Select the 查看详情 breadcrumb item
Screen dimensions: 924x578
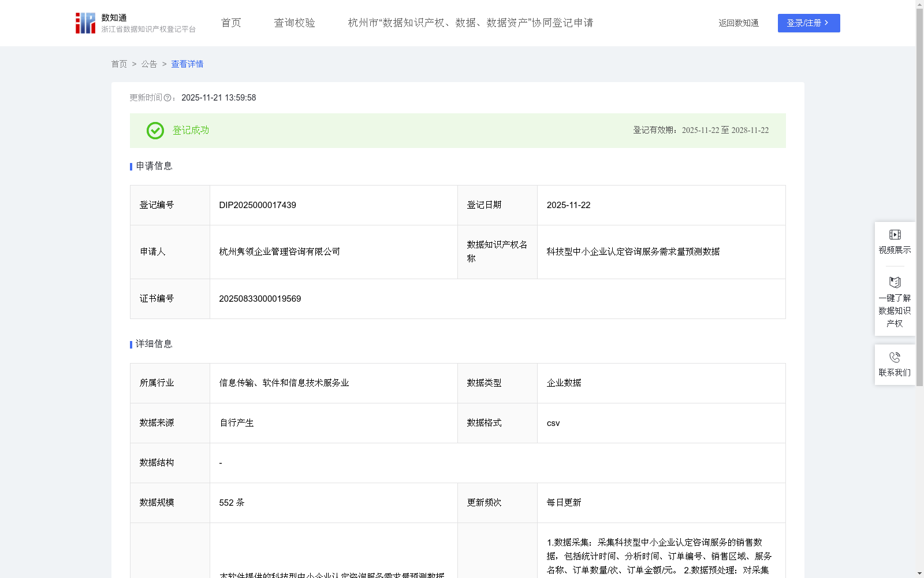(x=187, y=64)
